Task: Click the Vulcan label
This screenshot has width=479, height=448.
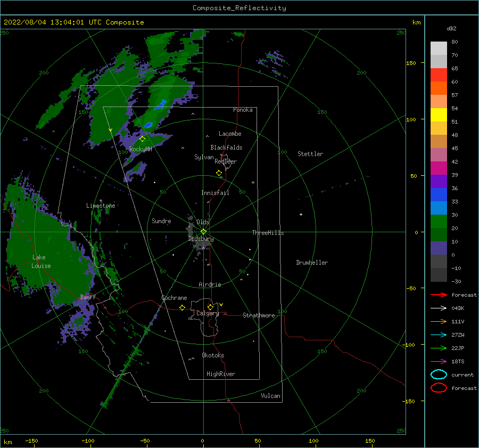Action: tap(270, 396)
